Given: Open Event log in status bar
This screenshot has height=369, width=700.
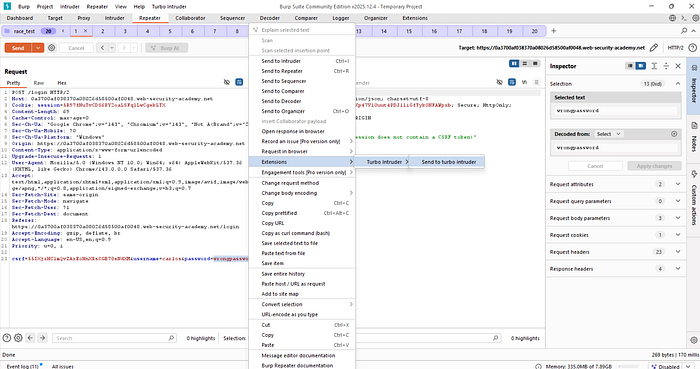Looking at the screenshot, I should [x=22, y=366].
